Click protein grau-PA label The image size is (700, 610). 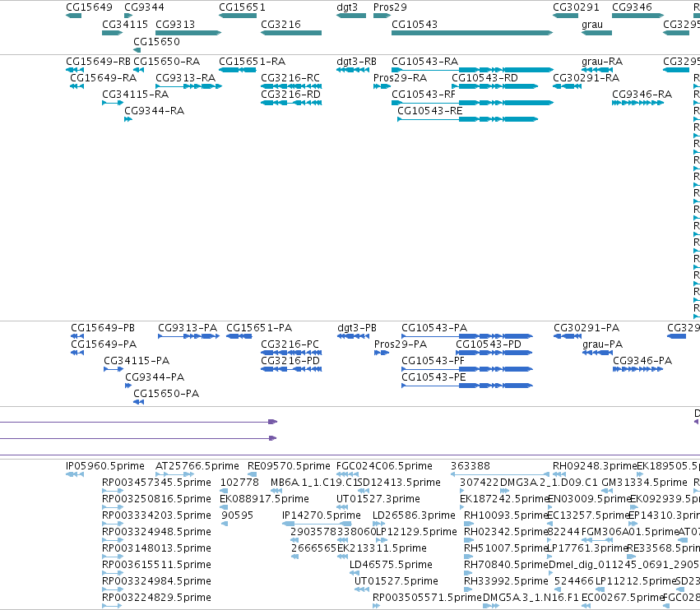[602, 344]
